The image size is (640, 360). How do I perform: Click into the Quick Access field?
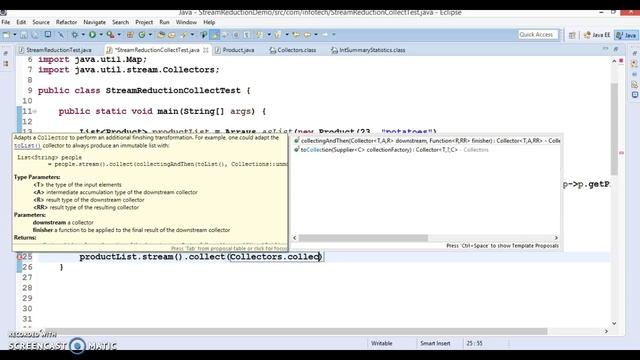point(538,35)
